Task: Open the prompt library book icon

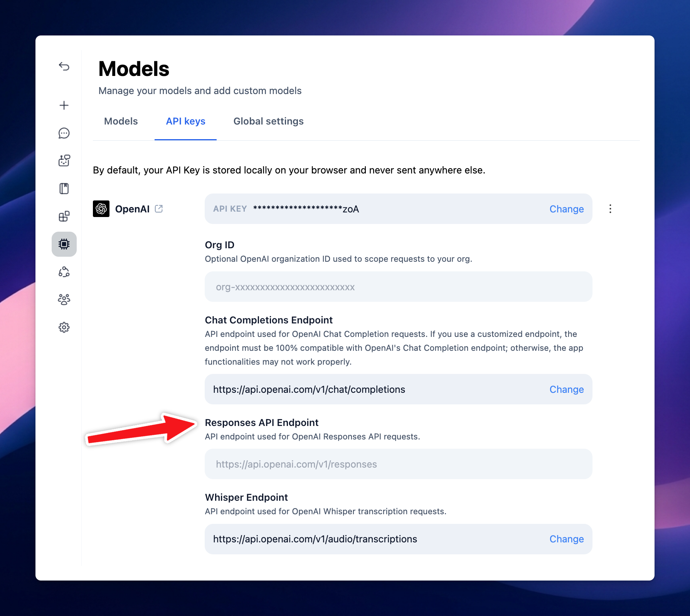Action: point(64,189)
